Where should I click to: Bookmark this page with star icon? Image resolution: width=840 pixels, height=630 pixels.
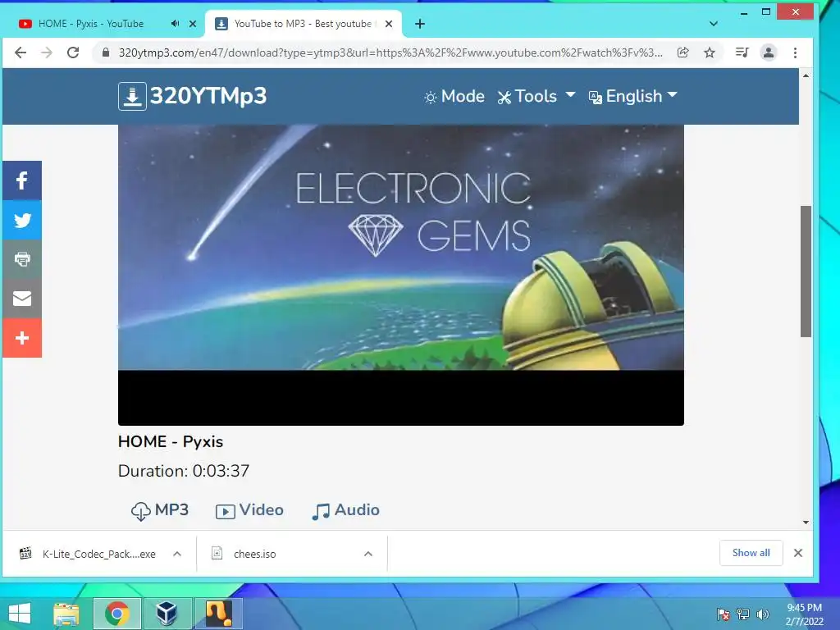pyautogui.click(x=710, y=52)
